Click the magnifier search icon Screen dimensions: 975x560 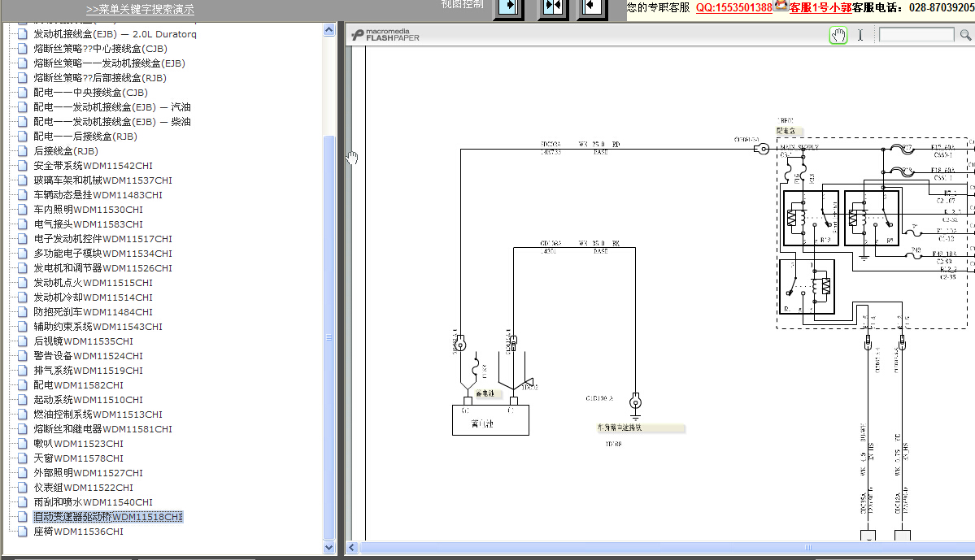(x=965, y=36)
